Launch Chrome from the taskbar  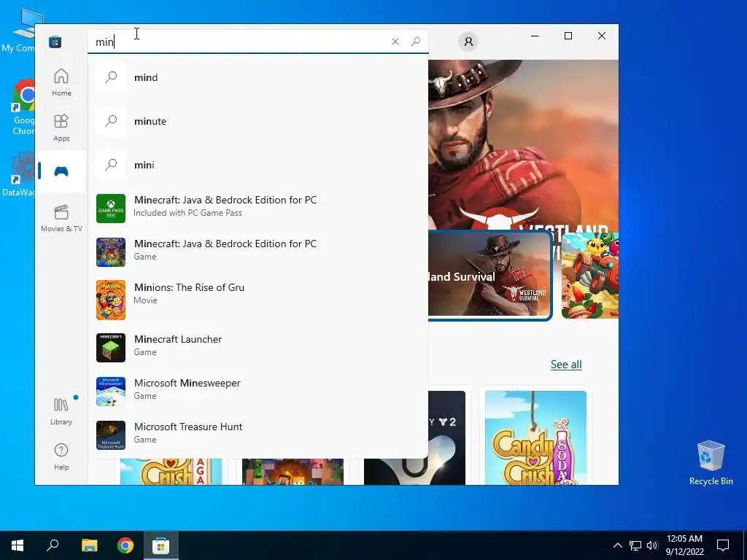(x=125, y=545)
